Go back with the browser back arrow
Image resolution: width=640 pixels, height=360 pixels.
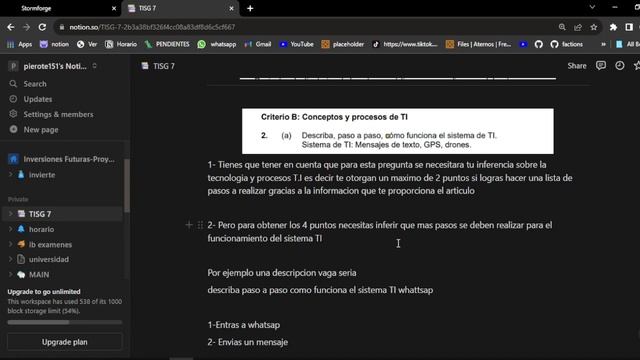pyautogui.click(x=11, y=27)
